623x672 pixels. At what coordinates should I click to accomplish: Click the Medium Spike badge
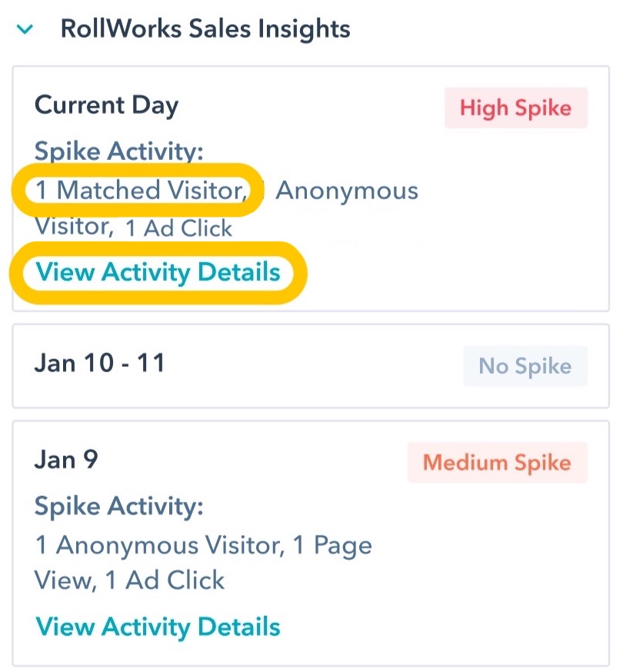coord(497,463)
